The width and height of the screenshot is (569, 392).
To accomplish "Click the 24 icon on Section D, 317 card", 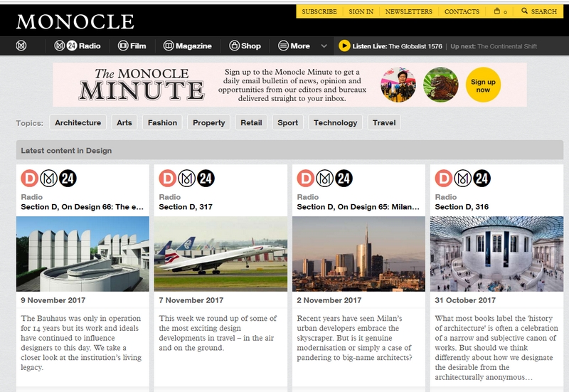I will point(206,179).
